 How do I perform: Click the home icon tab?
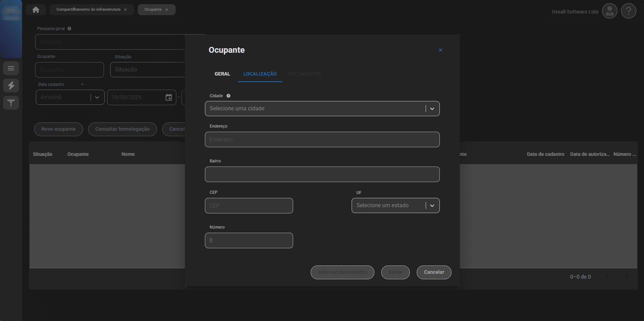pyautogui.click(x=36, y=10)
